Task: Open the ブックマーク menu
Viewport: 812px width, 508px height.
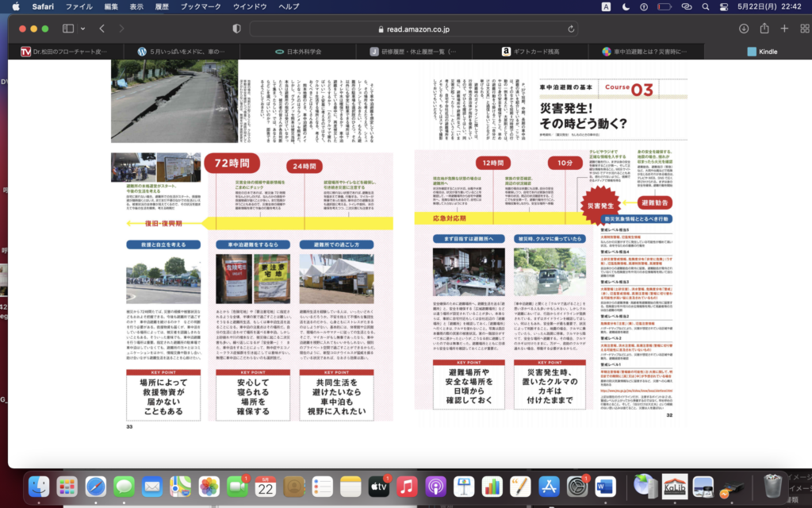Action: [x=201, y=6]
